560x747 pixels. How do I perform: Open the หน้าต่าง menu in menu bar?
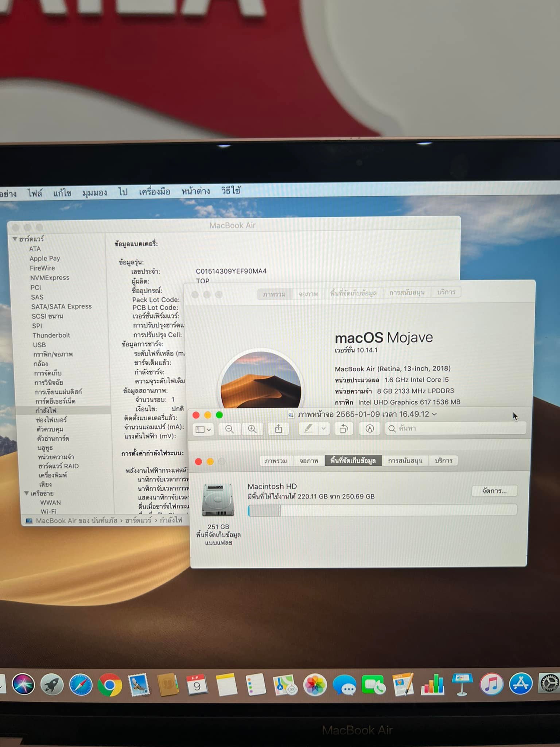[x=195, y=191]
